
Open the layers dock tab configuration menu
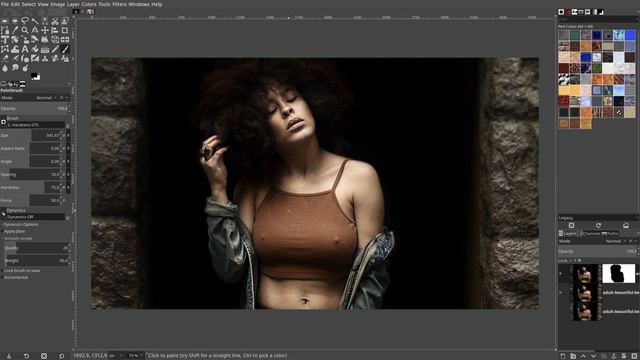tap(638, 233)
